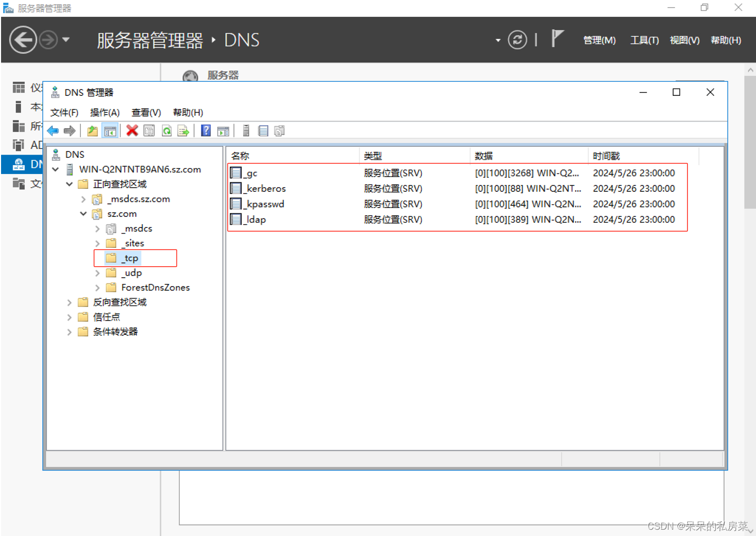756x536 pixels.
Task: Open Properties via the toolbar properties icon
Action: coord(149,131)
